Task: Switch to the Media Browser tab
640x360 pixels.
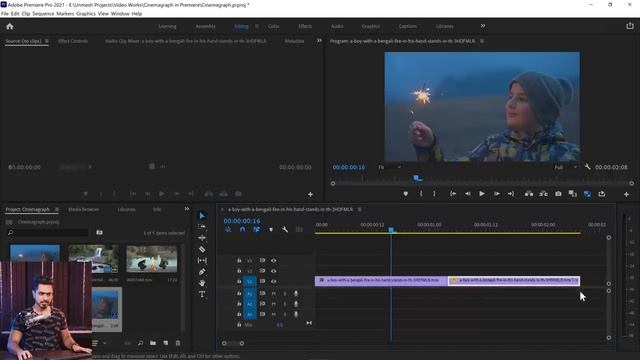Action: 84,209
